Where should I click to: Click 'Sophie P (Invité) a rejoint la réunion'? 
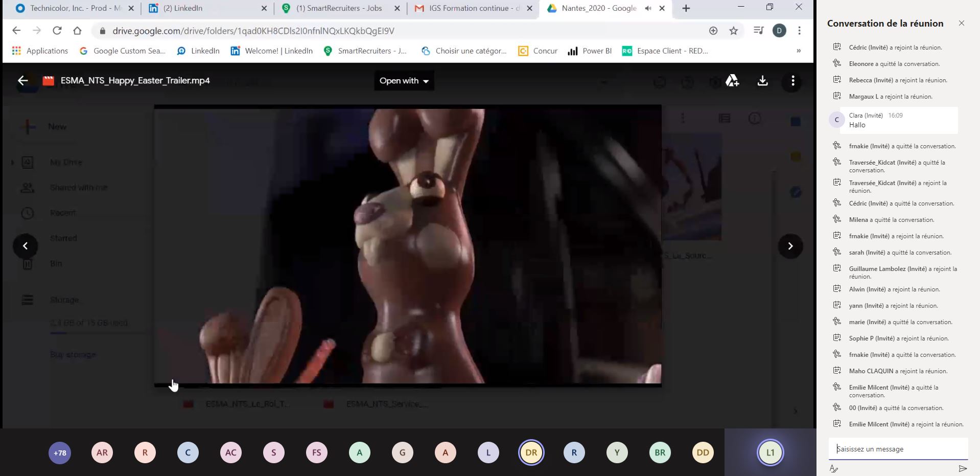click(899, 338)
